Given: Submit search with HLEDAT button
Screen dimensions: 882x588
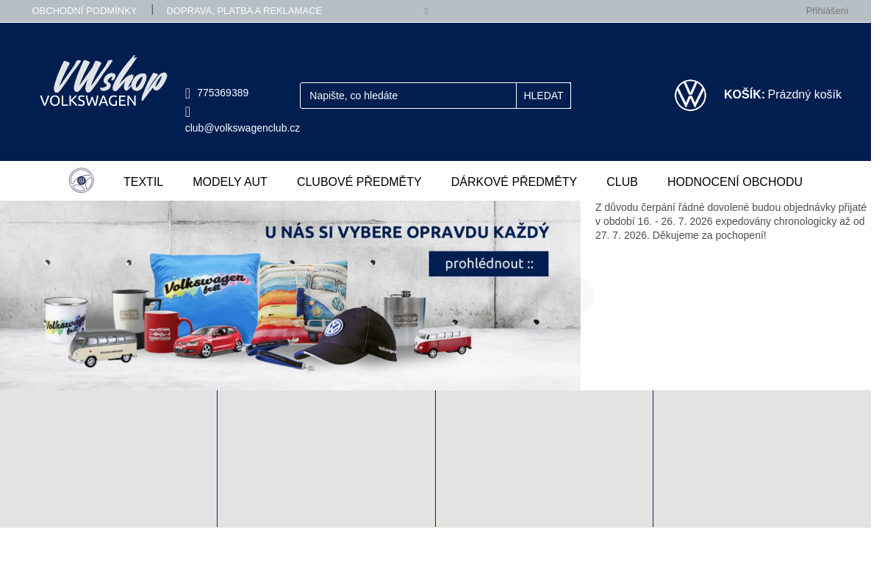Looking at the screenshot, I should click(x=543, y=96).
